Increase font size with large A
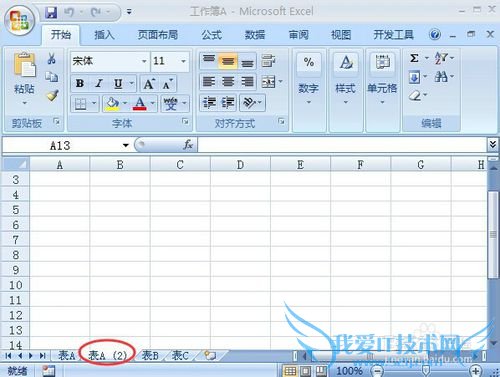The width and height of the screenshot is (500, 377). click(149, 84)
